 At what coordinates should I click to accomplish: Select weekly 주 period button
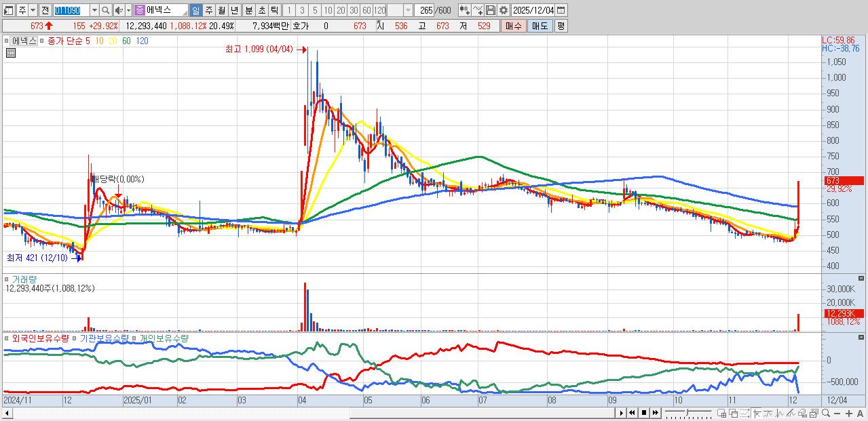click(x=208, y=10)
